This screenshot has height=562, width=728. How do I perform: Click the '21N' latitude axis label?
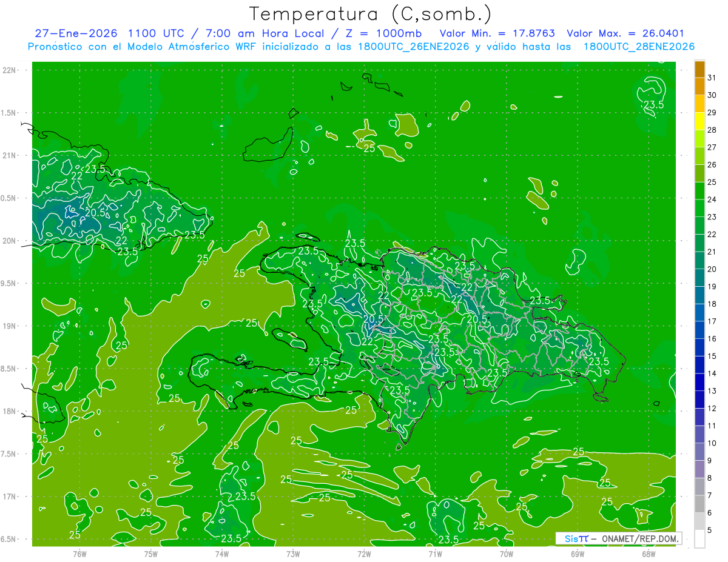pyautogui.click(x=9, y=155)
